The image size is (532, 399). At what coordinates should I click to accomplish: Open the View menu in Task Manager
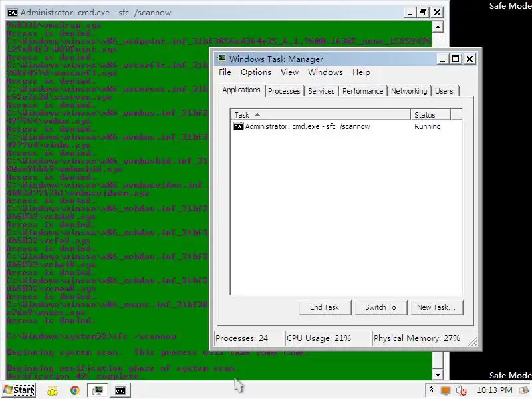289,72
